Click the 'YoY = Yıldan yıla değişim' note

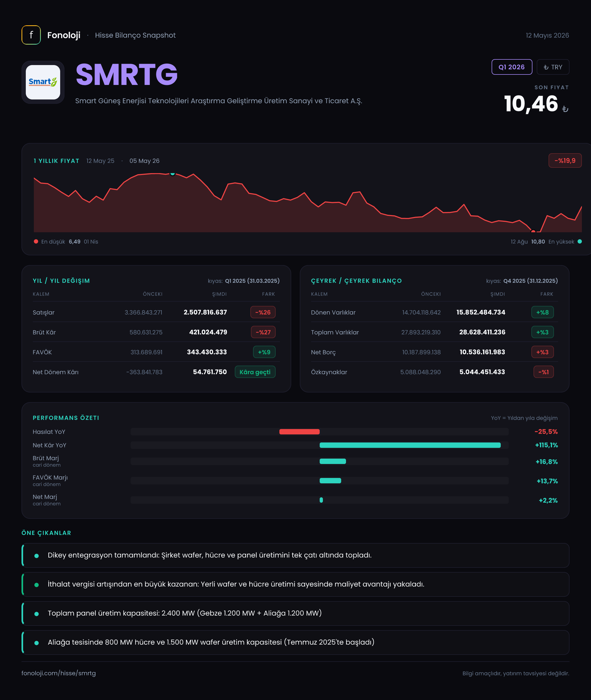[x=524, y=418]
